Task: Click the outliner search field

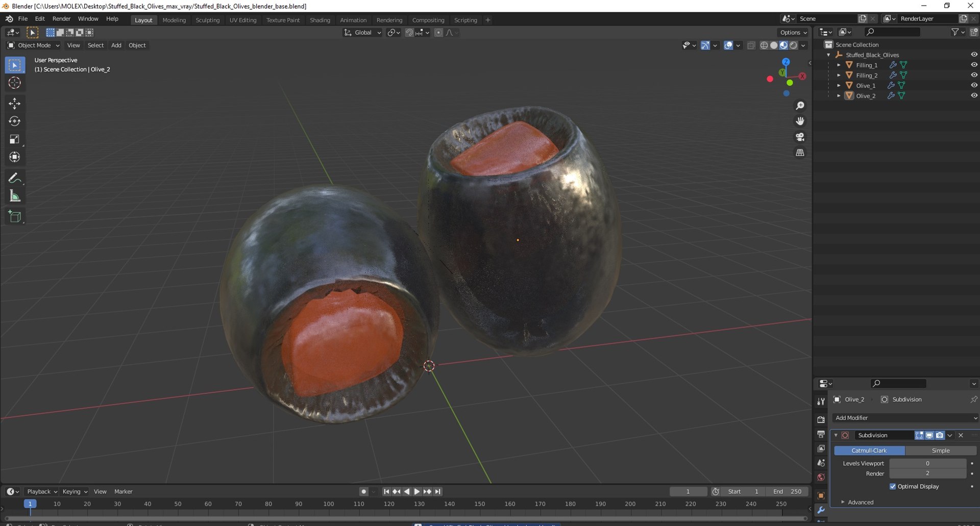Action: (893, 32)
